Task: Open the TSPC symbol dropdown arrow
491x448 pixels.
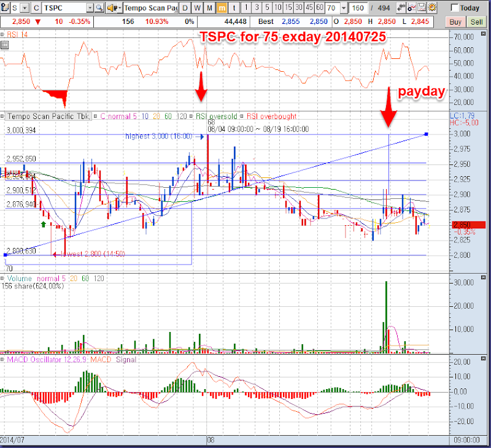Action: click(90, 8)
